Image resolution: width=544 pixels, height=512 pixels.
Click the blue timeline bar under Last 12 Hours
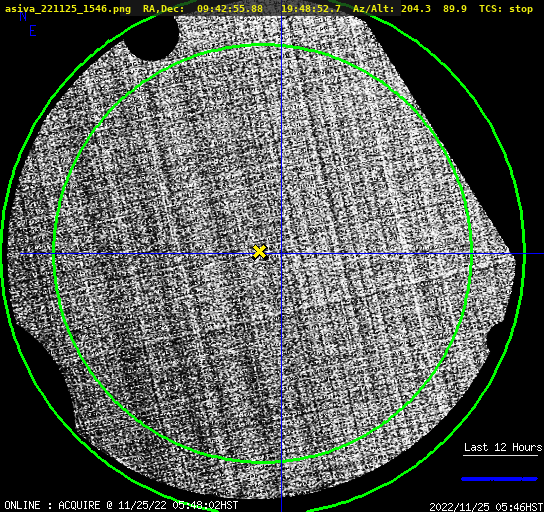coord(499,479)
